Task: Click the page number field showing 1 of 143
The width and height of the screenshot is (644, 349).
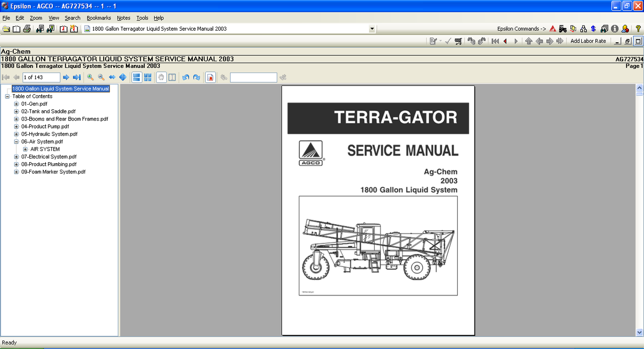Action: [41, 77]
